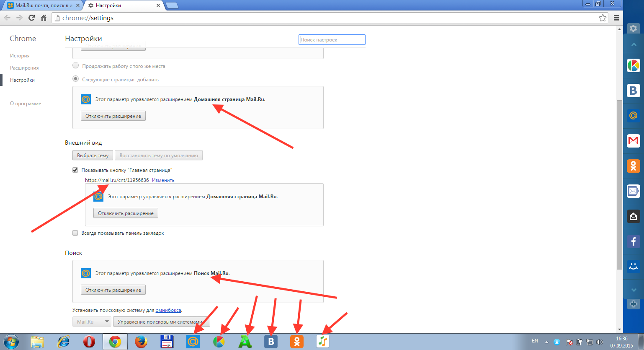Open Internet Explorer from the taskbar
The width and height of the screenshot is (644, 350).
pyautogui.click(x=63, y=342)
